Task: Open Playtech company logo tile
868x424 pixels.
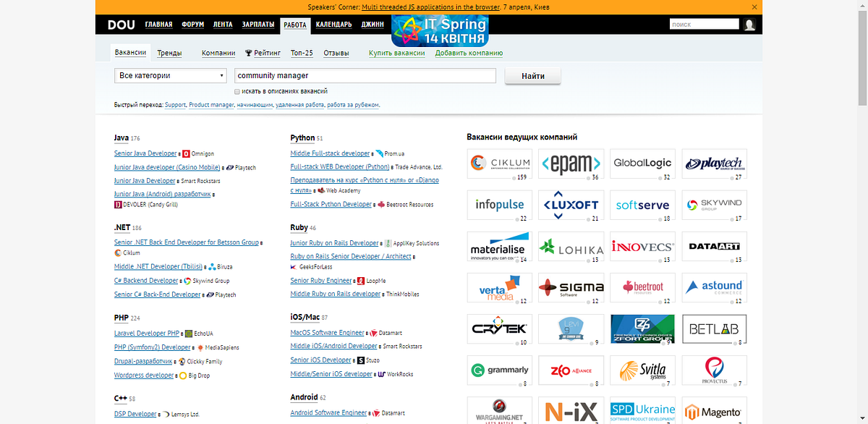Action: pos(715,164)
